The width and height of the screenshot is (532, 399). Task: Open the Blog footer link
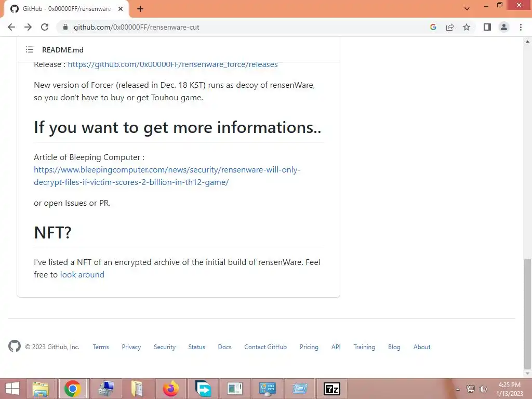[x=394, y=347]
